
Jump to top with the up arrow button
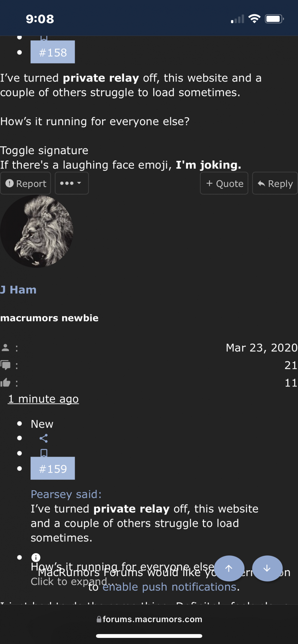coord(229,568)
